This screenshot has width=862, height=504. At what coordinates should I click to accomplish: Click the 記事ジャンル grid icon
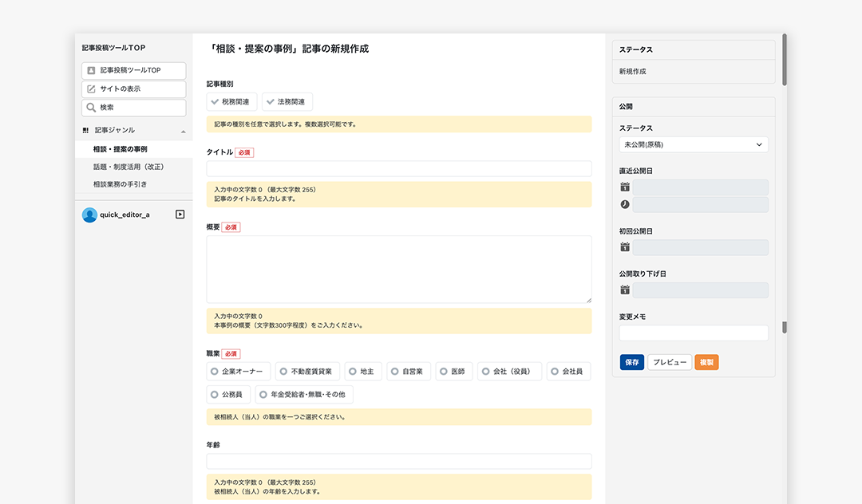tap(84, 129)
